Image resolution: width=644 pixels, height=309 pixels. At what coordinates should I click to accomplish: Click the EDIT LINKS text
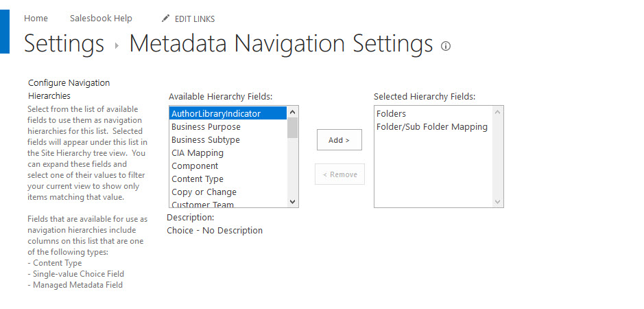195,19
